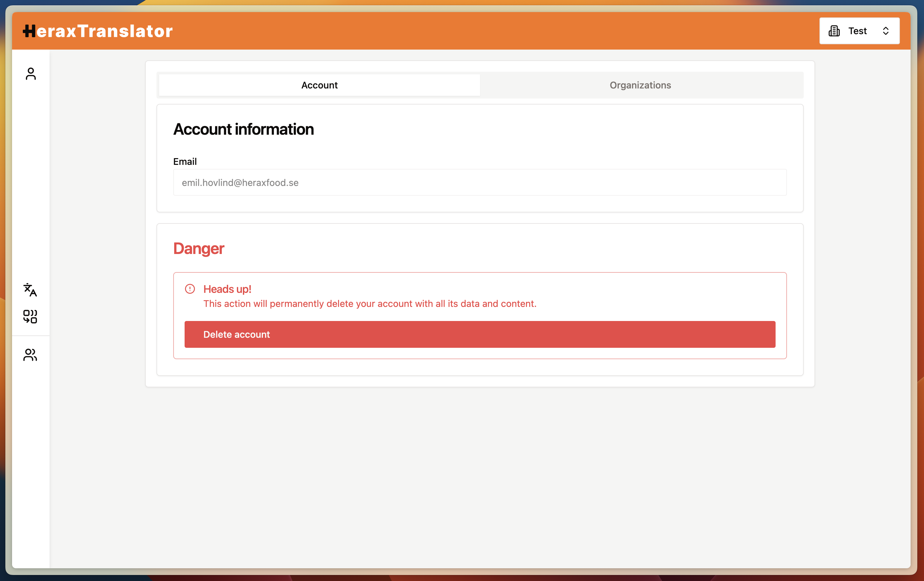The image size is (924, 581).
Task: Click the 'Heads up!' alert title
Action: coord(227,289)
